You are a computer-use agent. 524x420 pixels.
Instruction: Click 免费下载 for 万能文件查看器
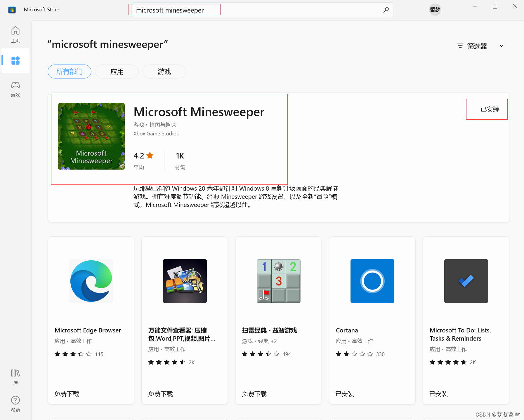[161, 394]
